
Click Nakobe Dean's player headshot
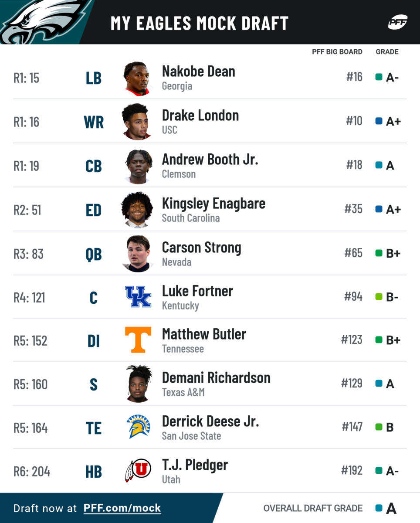click(x=137, y=78)
